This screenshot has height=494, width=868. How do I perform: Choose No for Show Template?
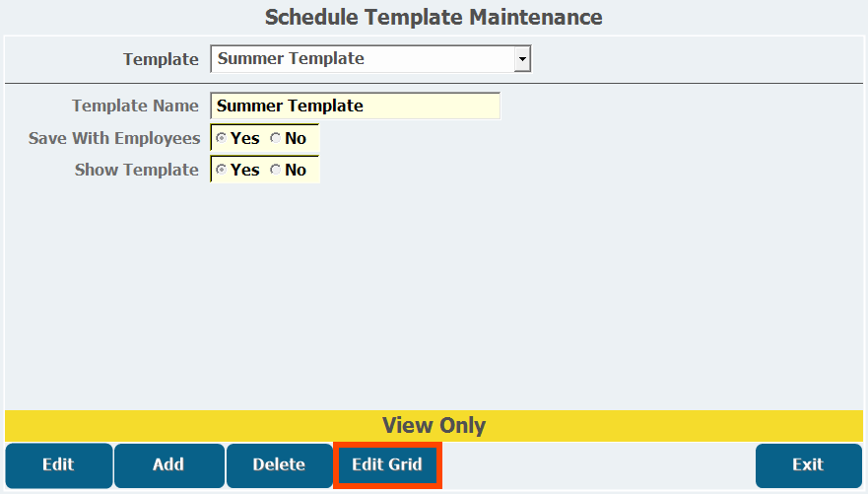pos(275,170)
